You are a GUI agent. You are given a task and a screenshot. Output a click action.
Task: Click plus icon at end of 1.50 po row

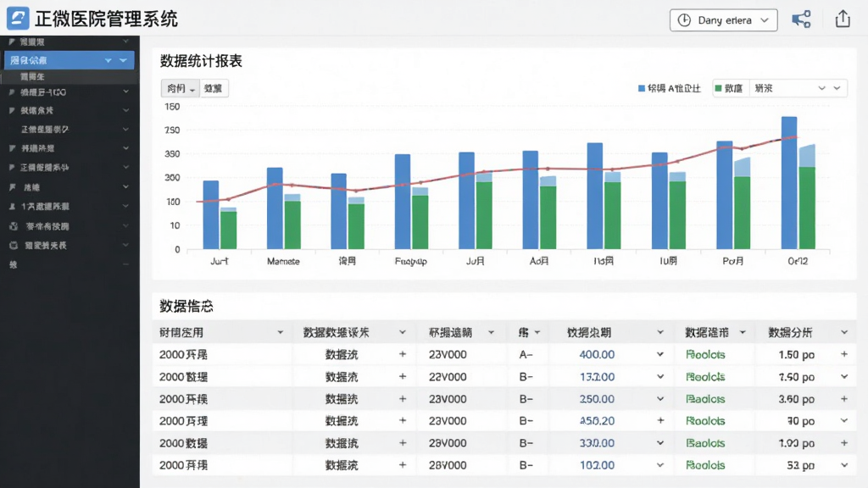[844, 354]
